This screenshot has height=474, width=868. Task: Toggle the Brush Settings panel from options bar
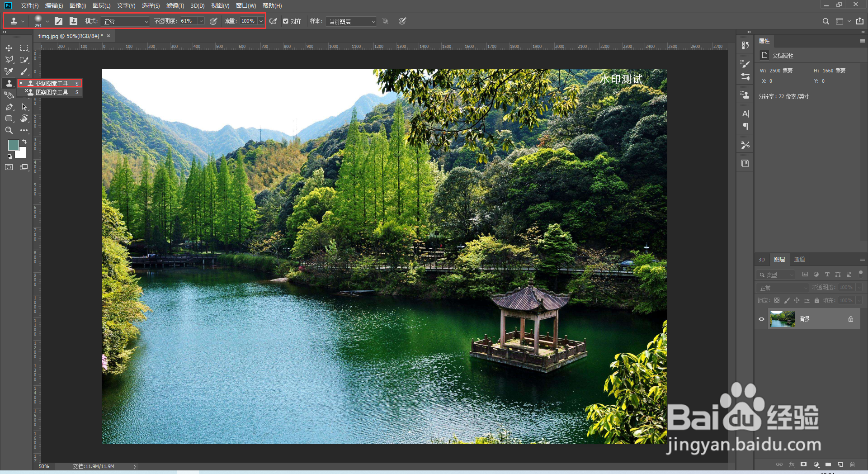click(x=58, y=21)
